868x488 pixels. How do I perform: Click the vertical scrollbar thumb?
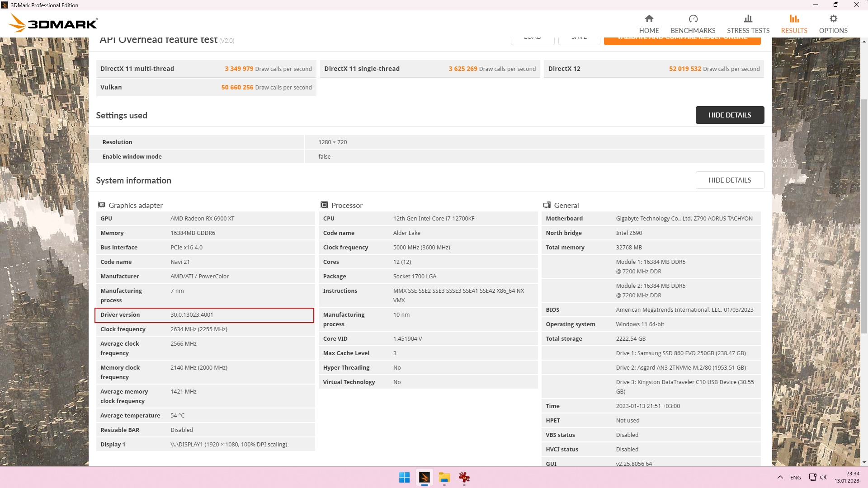(x=864, y=217)
